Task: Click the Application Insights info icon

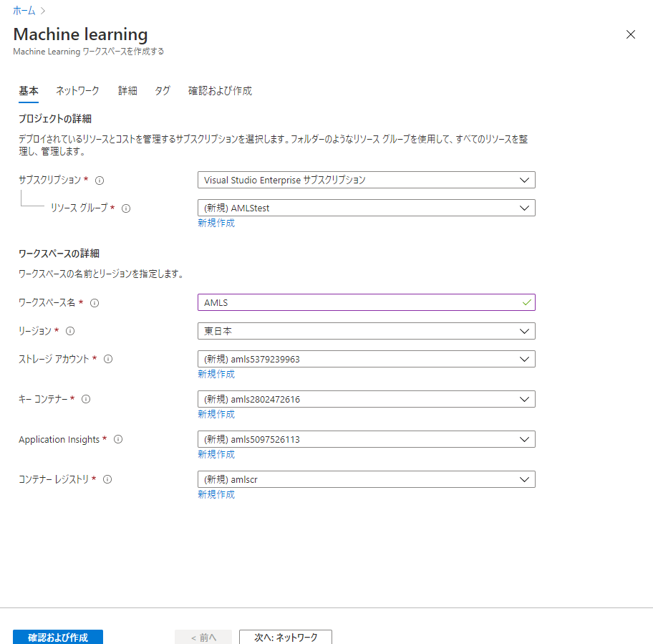Action: point(117,439)
